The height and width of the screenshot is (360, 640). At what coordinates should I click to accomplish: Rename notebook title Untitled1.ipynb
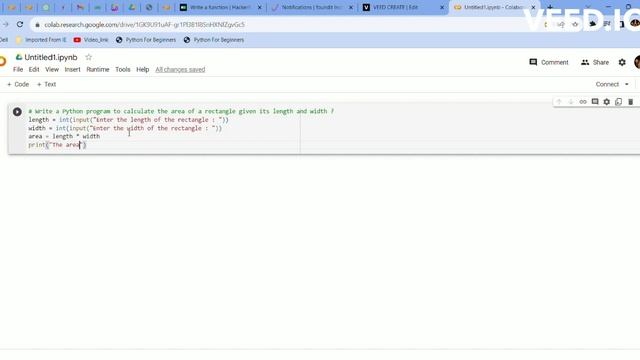click(51, 57)
